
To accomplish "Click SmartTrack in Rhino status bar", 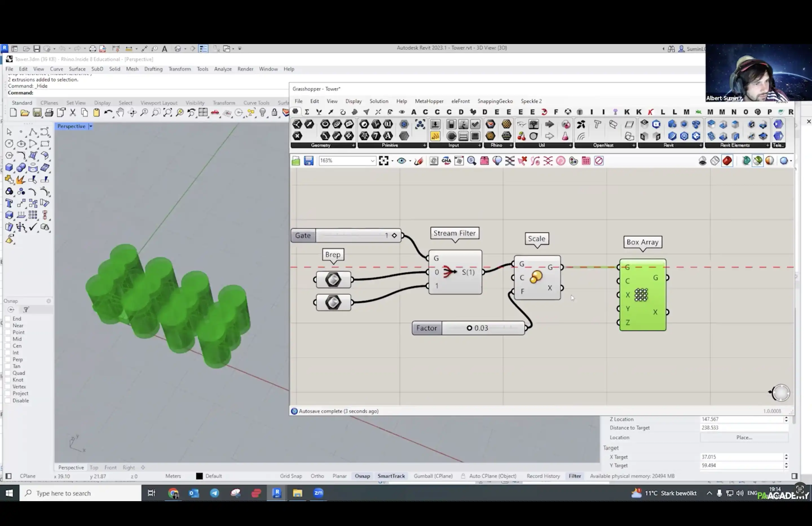I will [x=391, y=476].
